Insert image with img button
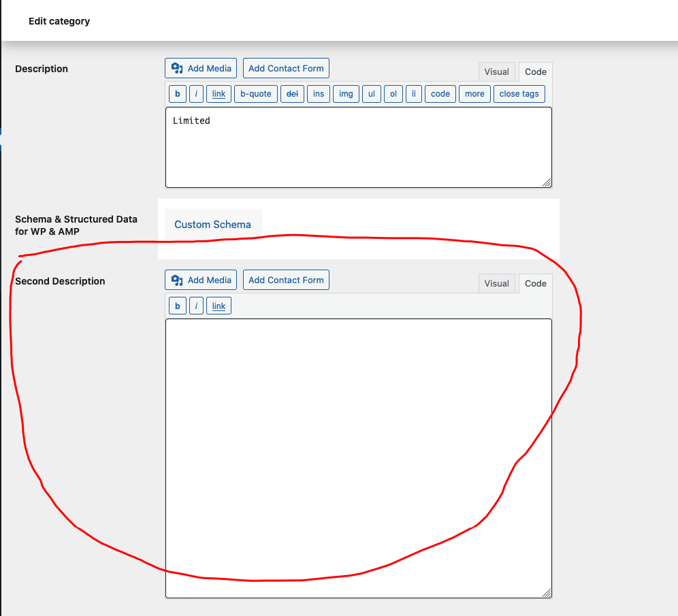The image size is (678, 616). coord(346,94)
